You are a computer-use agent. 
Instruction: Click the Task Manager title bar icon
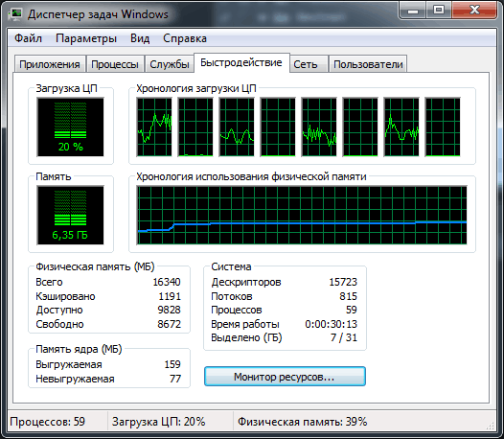tap(15, 14)
